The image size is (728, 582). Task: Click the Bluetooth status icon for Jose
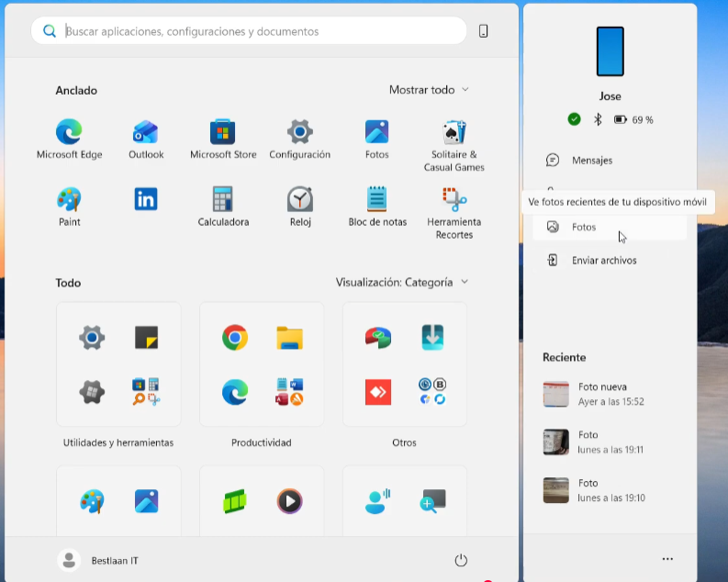(x=598, y=119)
